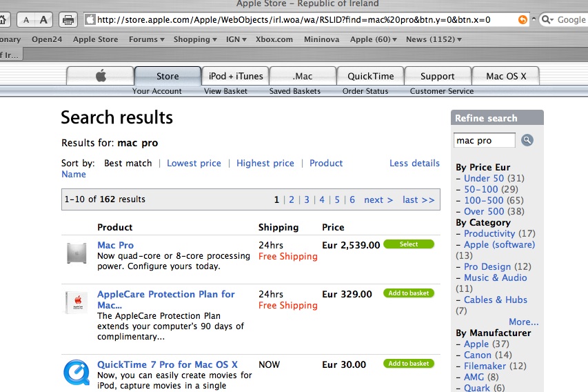
Task: Open Customer Service
Action: [442, 91]
